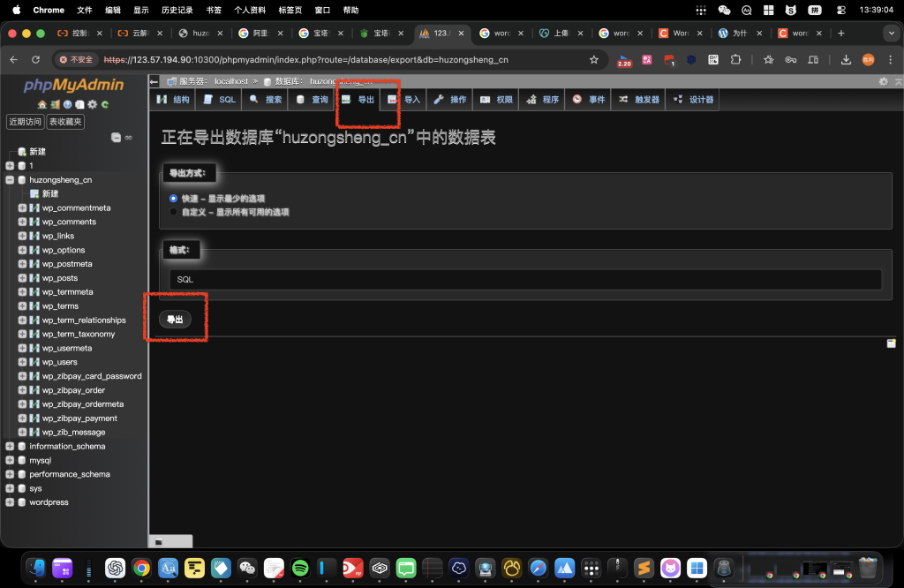Click the link-with-main-panel chain icon

(x=128, y=137)
